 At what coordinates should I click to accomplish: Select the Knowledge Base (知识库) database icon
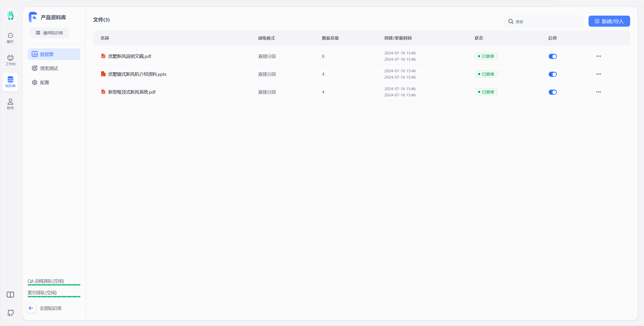click(x=10, y=82)
